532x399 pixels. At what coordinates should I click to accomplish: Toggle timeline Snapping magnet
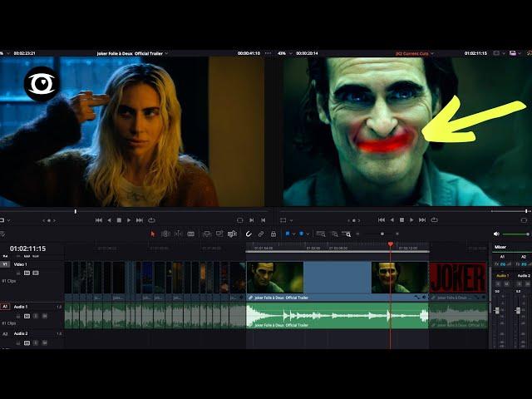click(x=249, y=234)
